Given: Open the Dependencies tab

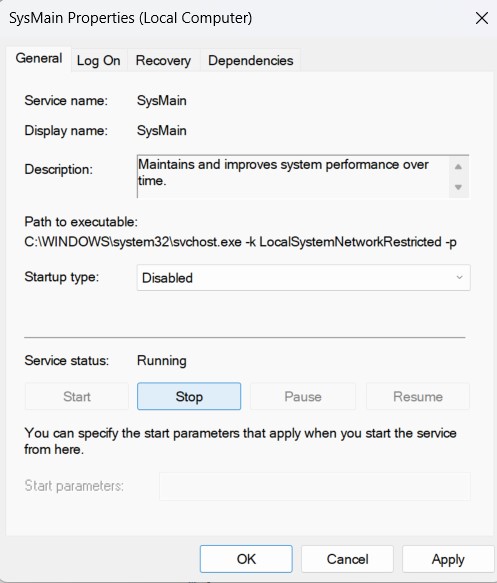Looking at the screenshot, I should (251, 61).
